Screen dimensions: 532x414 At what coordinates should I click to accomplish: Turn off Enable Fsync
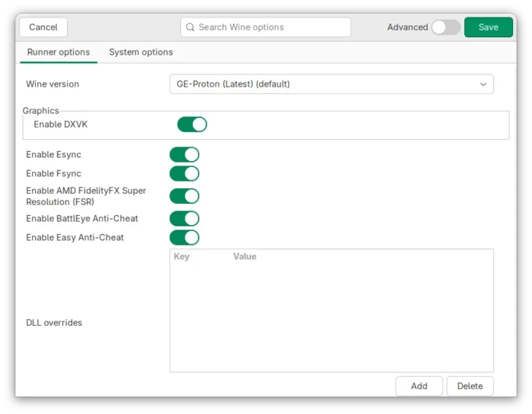[x=184, y=174]
